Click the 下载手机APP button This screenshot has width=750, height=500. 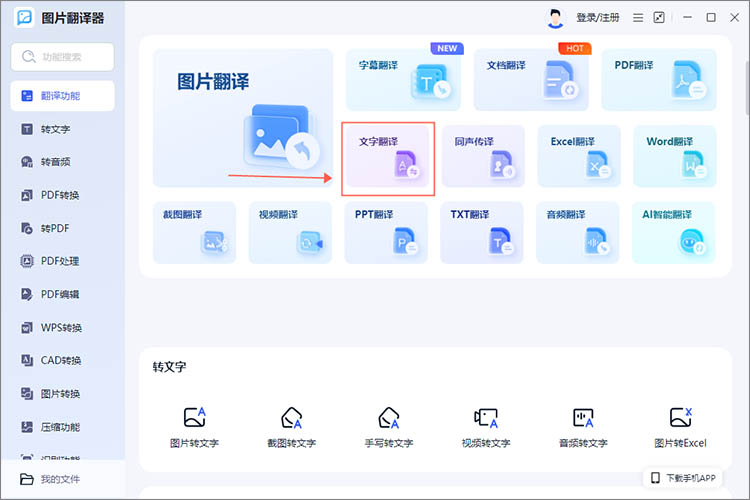[683, 478]
